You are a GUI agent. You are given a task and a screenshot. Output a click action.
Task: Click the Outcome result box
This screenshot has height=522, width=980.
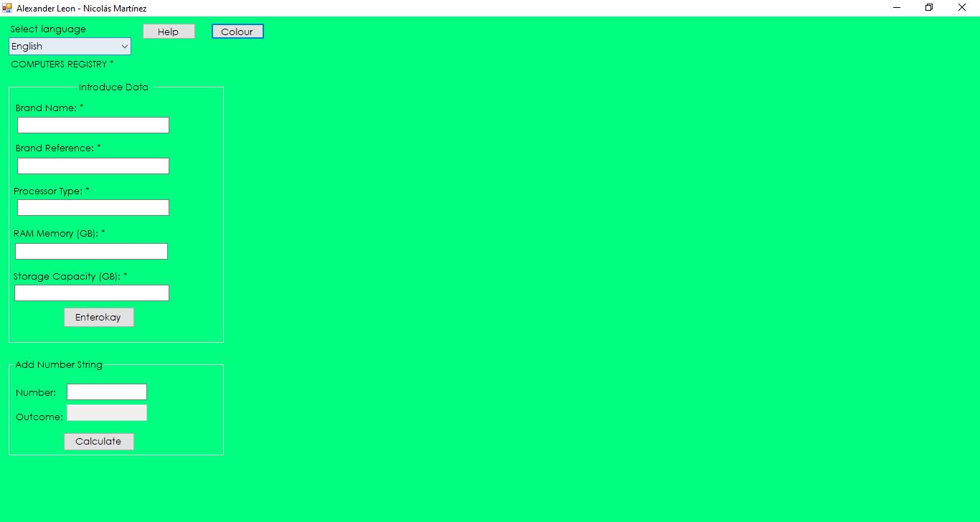click(x=107, y=412)
